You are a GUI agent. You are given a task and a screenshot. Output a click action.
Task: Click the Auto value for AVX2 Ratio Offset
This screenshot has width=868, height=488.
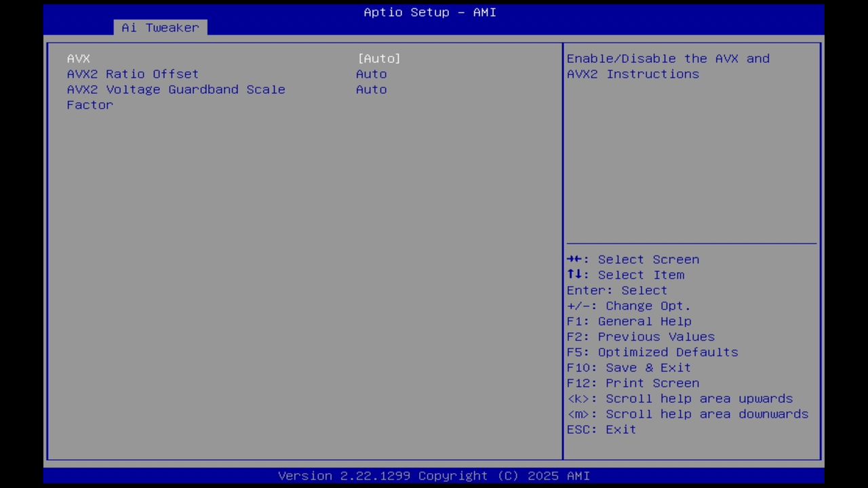coord(371,74)
